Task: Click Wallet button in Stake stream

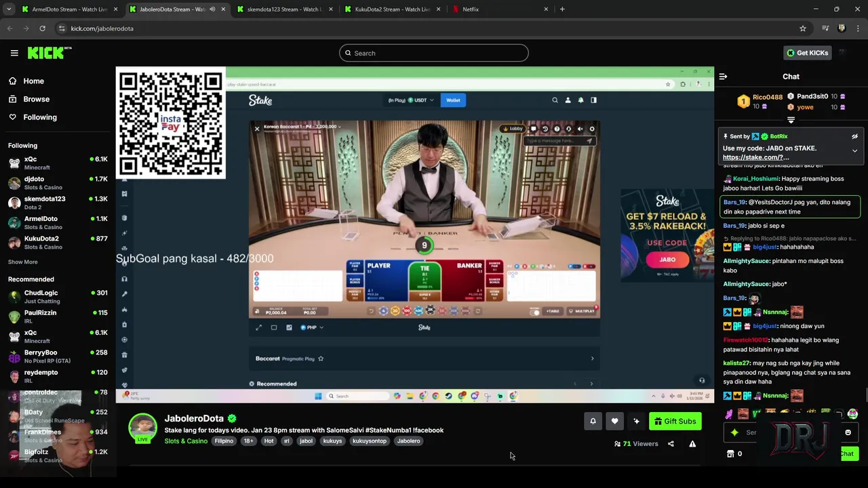Action: tap(453, 100)
